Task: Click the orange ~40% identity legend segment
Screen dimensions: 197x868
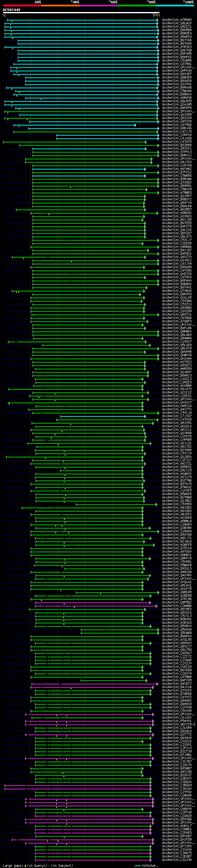Action: (x=60, y=6)
